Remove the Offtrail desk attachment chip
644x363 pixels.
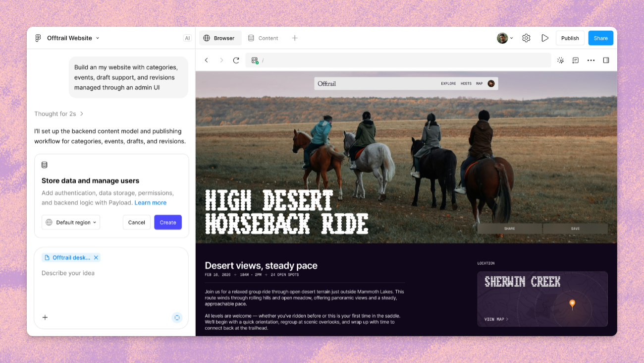pyautogui.click(x=96, y=258)
